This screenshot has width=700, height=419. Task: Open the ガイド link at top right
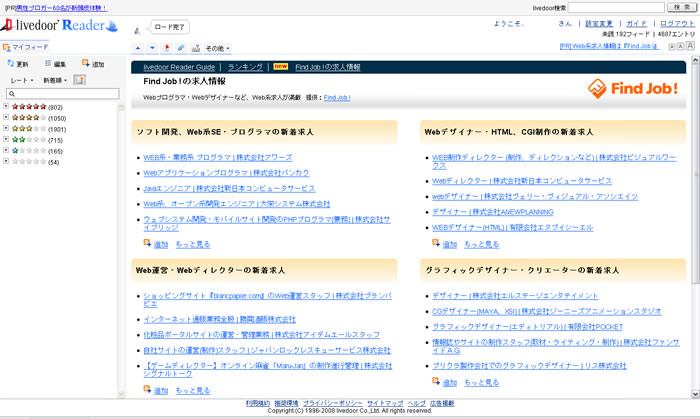pyautogui.click(x=636, y=24)
